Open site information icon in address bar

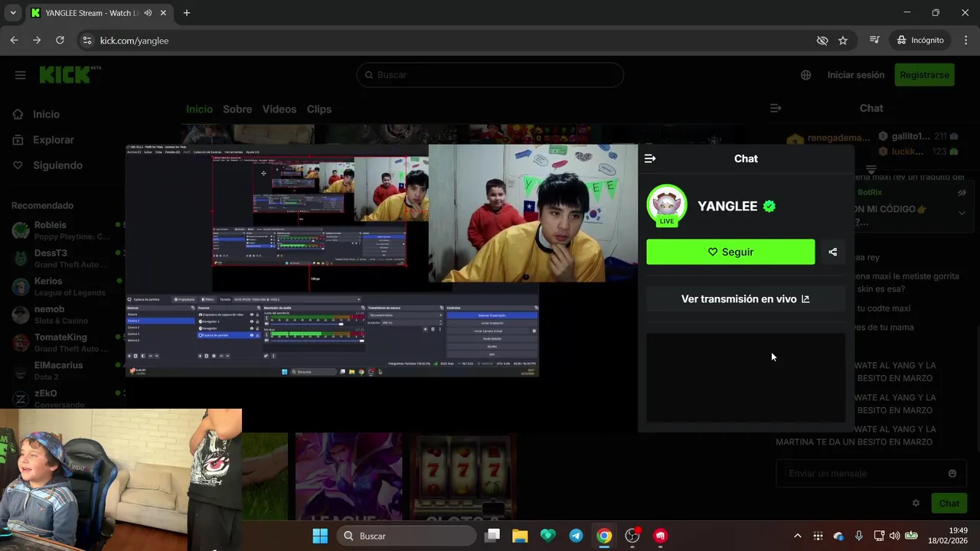coord(87,41)
